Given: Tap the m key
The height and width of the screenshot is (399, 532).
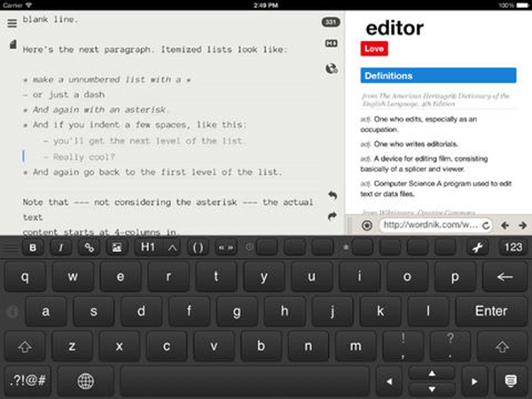Looking at the screenshot, I should pyautogui.click(x=356, y=347).
